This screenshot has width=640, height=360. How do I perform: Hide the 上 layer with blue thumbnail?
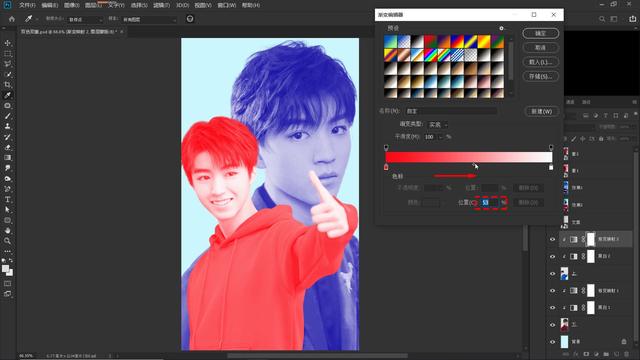coord(552,273)
